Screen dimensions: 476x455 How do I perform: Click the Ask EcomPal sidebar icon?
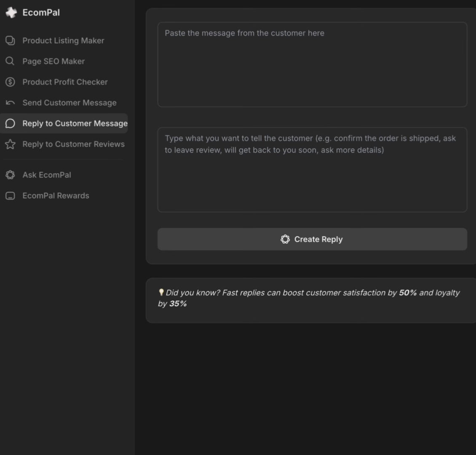coord(10,175)
